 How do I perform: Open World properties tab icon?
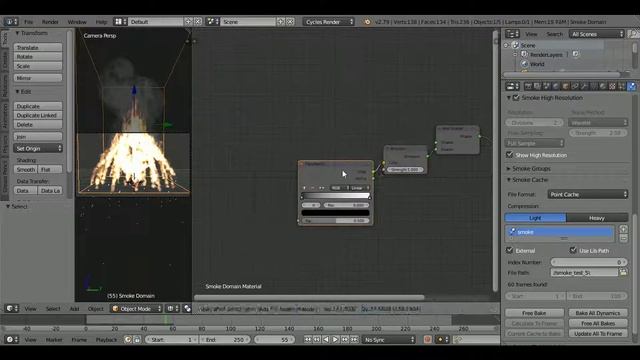click(556, 86)
